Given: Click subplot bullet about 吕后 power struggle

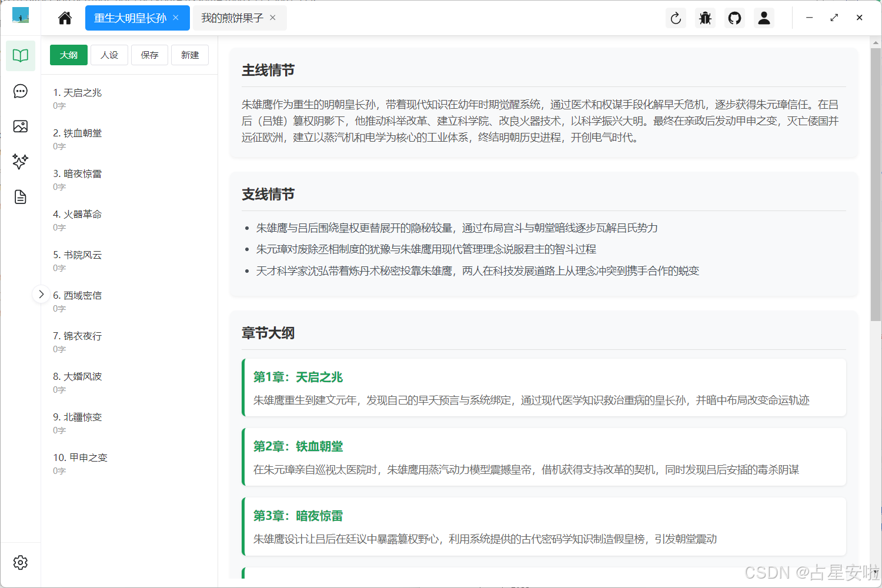Looking at the screenshot, I should tap(457, 228).
